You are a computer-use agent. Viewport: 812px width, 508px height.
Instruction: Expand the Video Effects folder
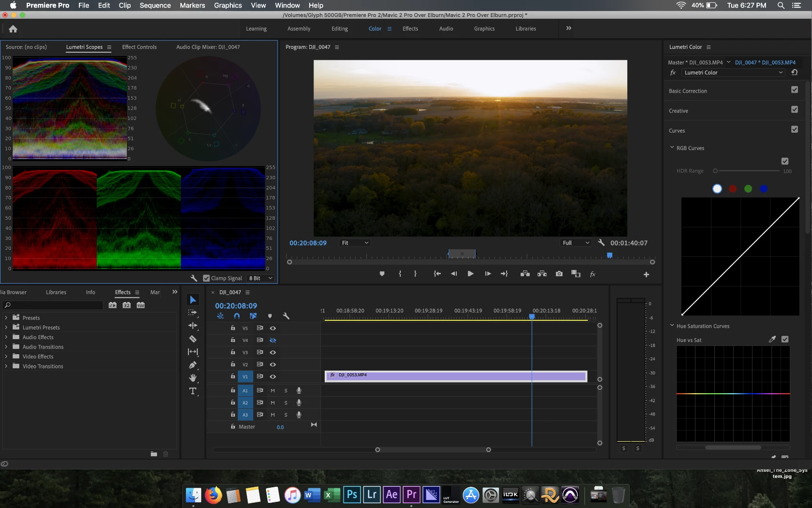tap(6, 357)
